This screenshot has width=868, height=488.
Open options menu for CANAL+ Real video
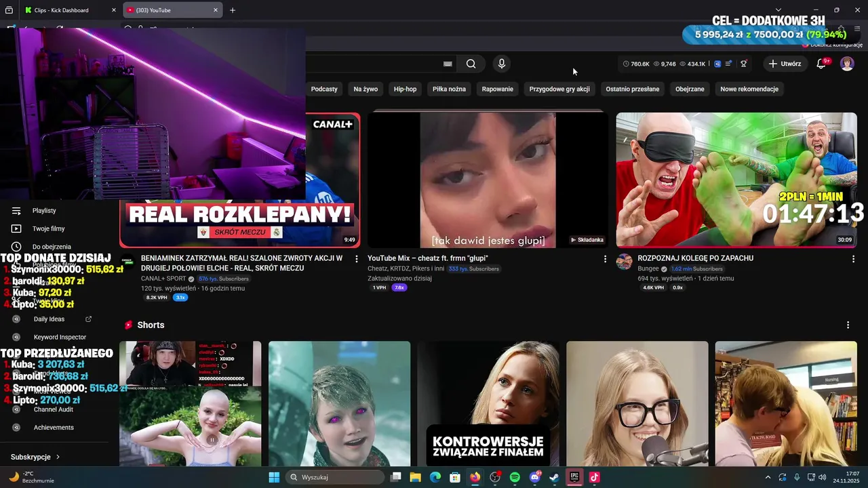357,259
